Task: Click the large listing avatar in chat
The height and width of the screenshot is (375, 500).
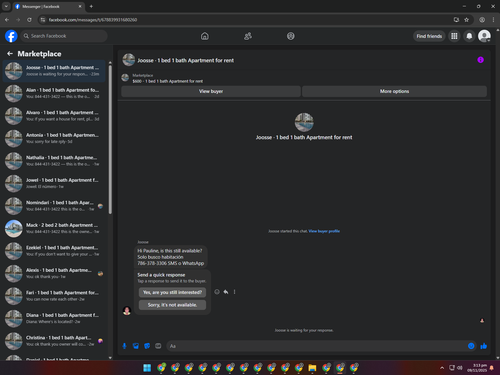Action: click(x=304, y=122)
